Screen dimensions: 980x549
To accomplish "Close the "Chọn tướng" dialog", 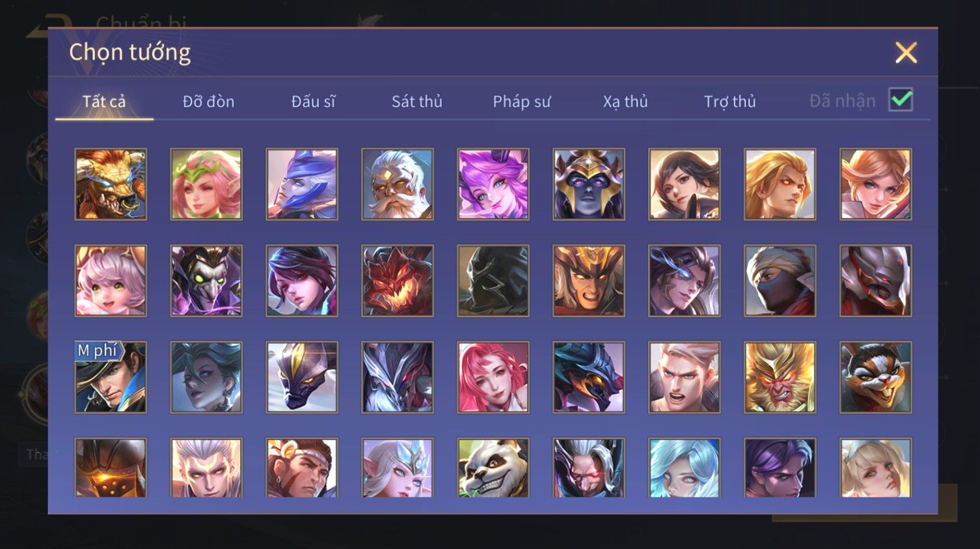I will click(x=906, y=53).
